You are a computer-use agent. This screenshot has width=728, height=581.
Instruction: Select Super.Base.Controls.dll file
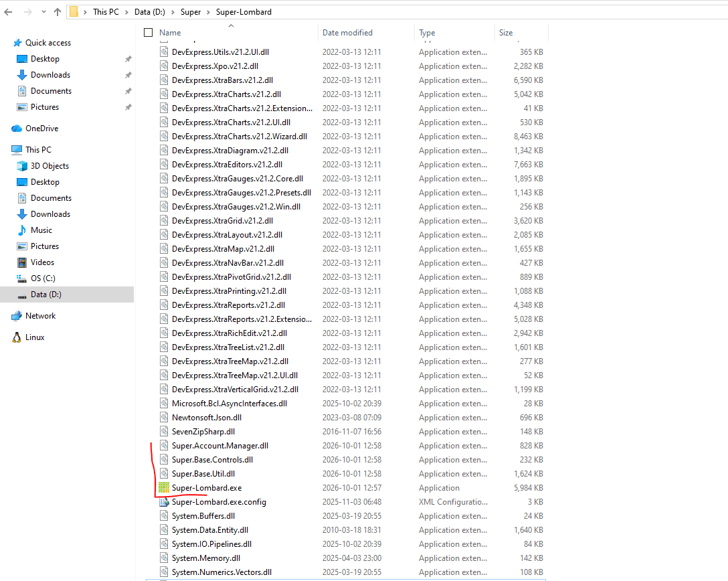click(x=212, y=459)
